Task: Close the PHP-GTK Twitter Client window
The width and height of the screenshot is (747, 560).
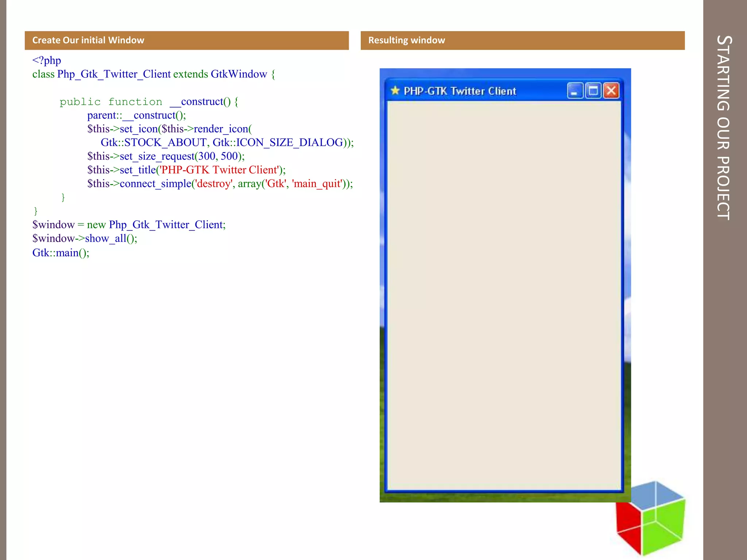Action: coord(611,91)
